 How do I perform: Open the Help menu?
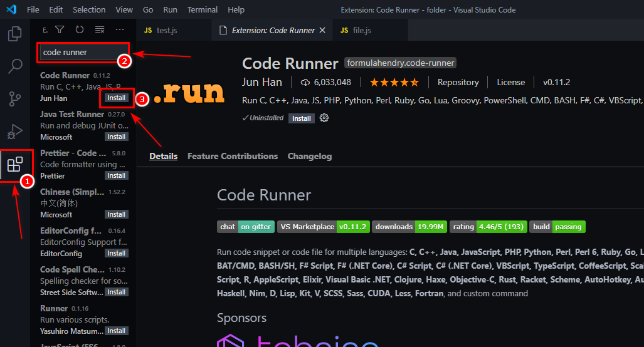coord(236,9)
